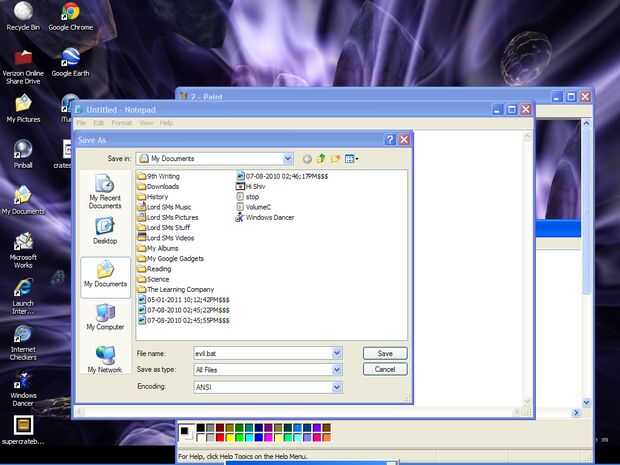
Task: Create a new folder in Save As
Action: point(335,159)
